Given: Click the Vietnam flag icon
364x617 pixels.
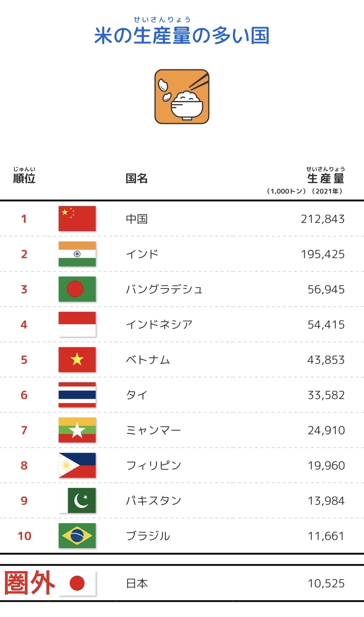Looking at the screenshot, I should point(77,359).
